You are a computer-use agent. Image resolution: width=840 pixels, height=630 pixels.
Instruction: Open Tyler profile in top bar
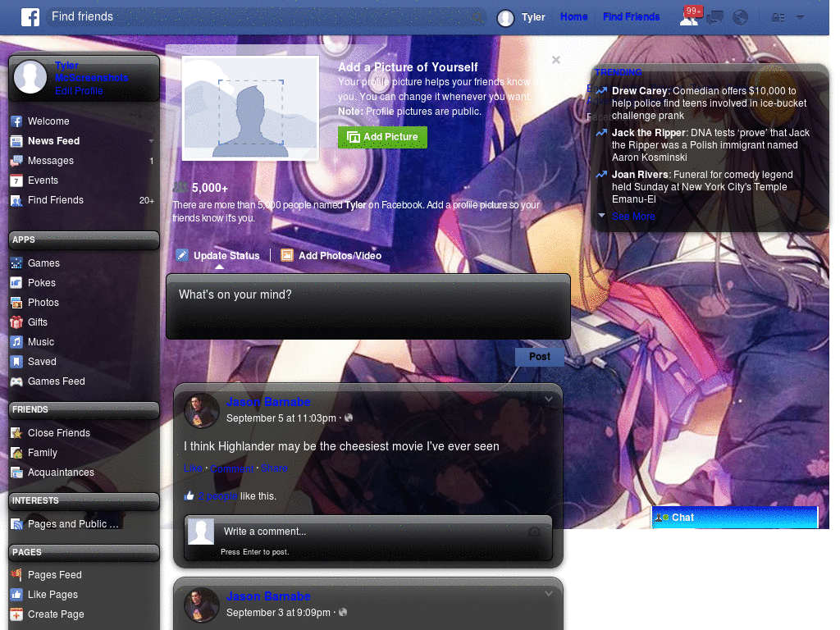coord(521,17)
